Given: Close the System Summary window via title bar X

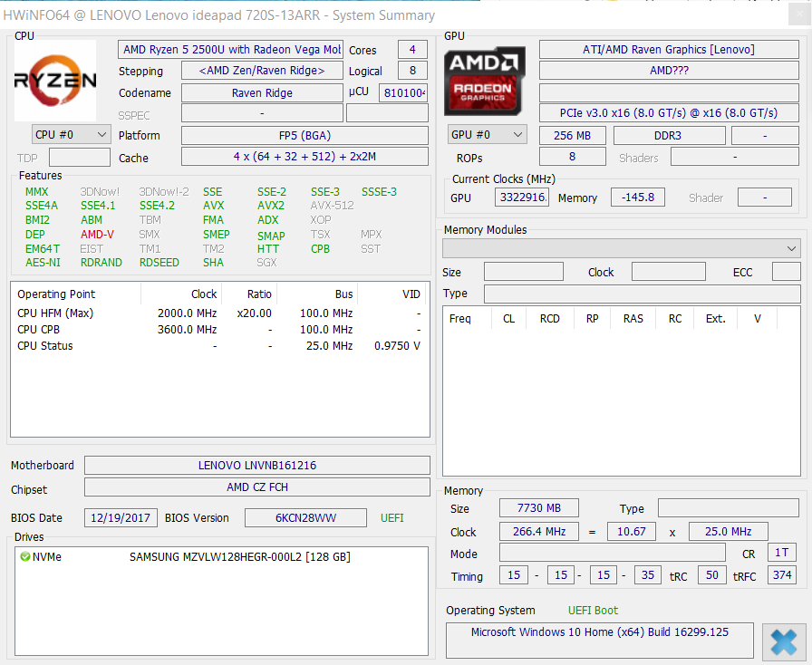Looking at the screenshot, I should (x=799, y=14).
